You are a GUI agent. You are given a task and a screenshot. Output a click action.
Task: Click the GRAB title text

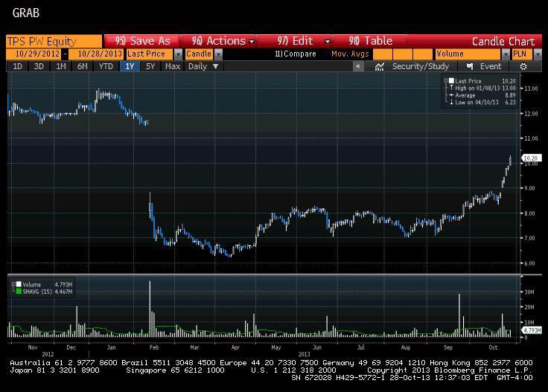click(x=25, y=13)
